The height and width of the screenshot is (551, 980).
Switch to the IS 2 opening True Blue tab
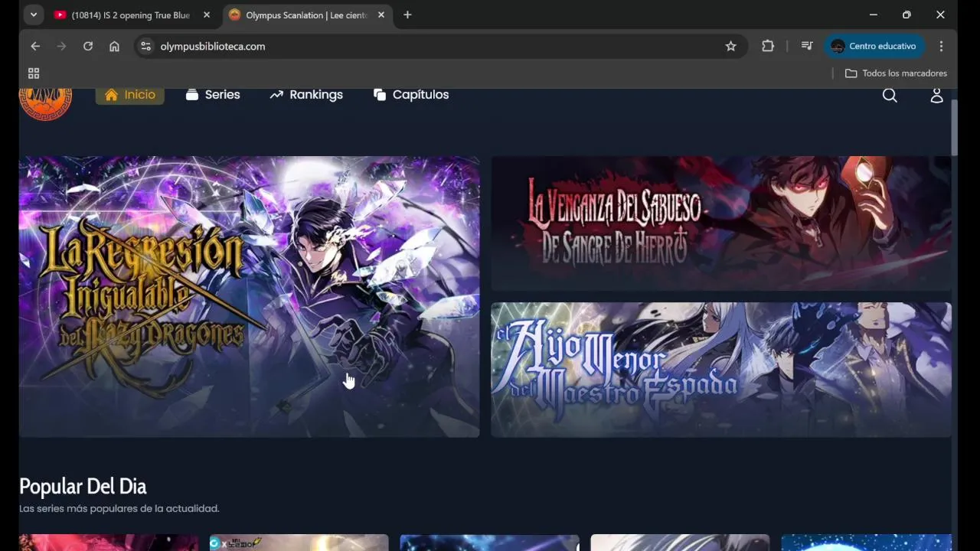click(132, 15)
